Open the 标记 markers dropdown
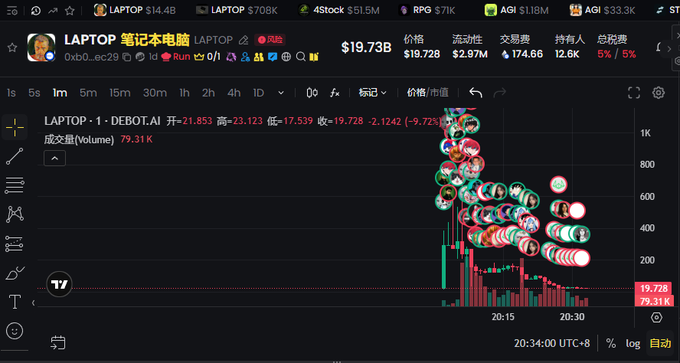The height and width of the screenshot is (363, 680). tap(372, 93)
